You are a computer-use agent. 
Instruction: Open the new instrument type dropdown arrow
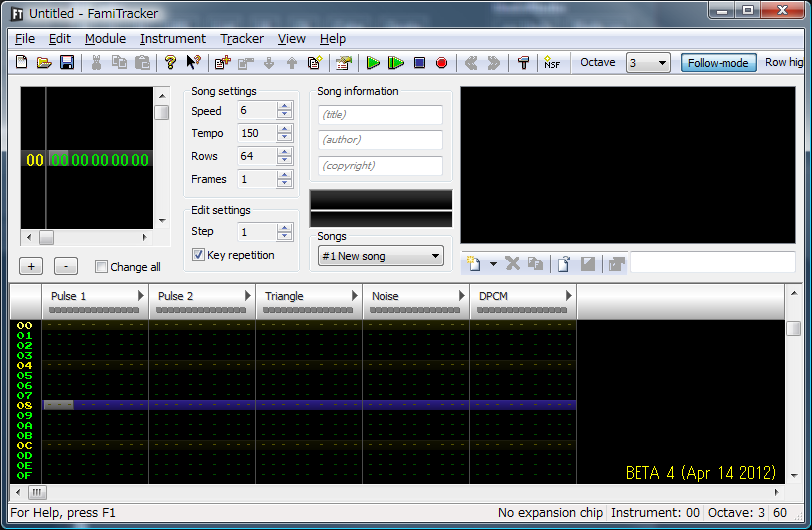pos(492,264)
